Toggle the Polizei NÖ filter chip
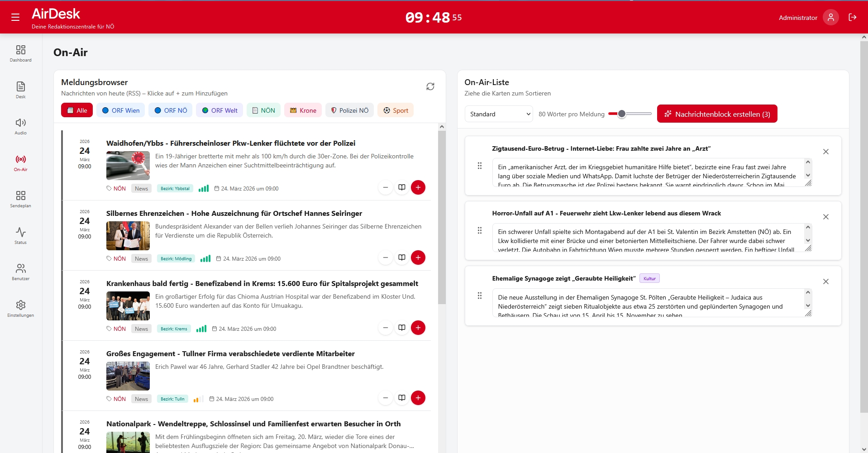 [x=349, y=110]
